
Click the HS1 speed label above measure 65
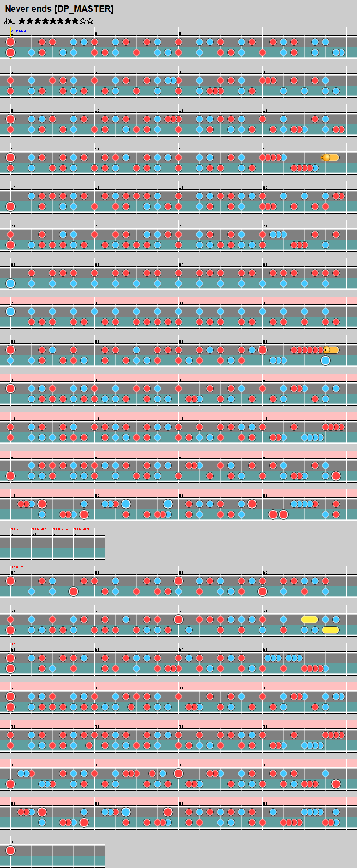point(14,644)
